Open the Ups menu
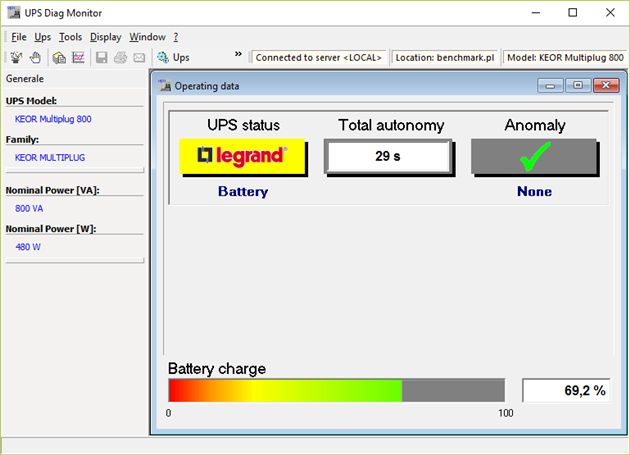Image resolution: width=630 pixels, height=455 pixels. pos(43,37)
